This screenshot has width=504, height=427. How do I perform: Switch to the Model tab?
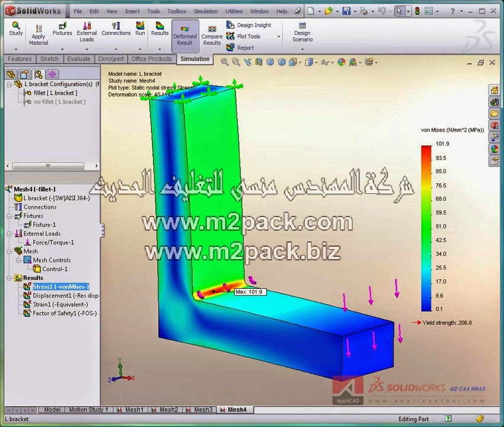[52, 410]
